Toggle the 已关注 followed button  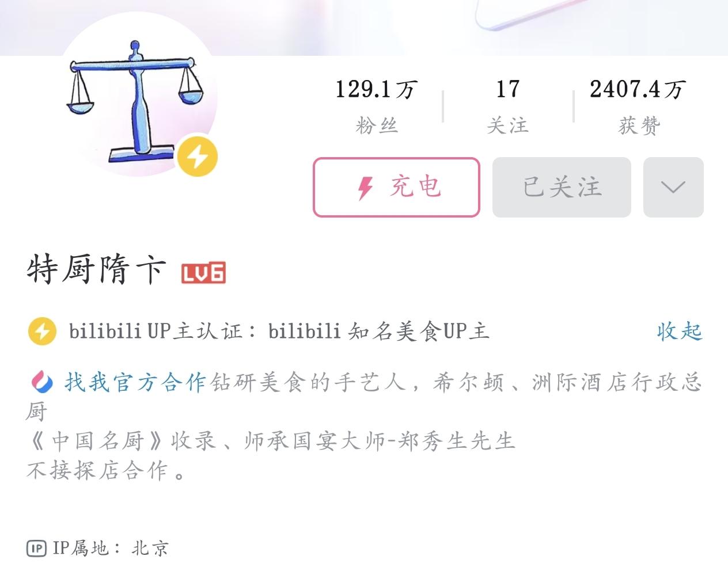click(562, 187)
